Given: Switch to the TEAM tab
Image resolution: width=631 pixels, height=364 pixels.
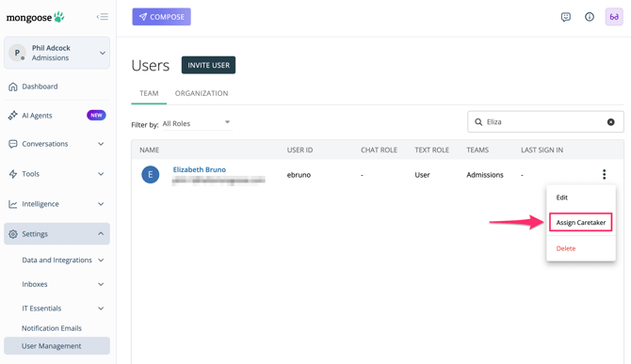Looking at the screenshot, I should coord(149,93).
